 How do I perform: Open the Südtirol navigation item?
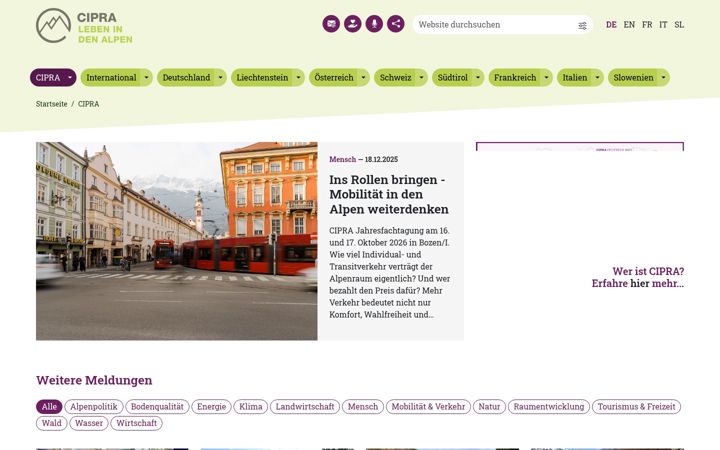click(452, 78)
